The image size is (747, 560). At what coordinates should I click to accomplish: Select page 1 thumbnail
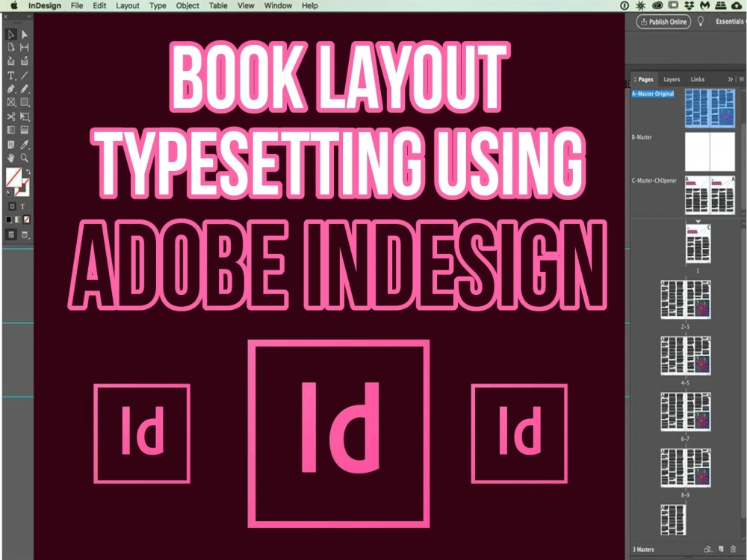tap(698, 244)
